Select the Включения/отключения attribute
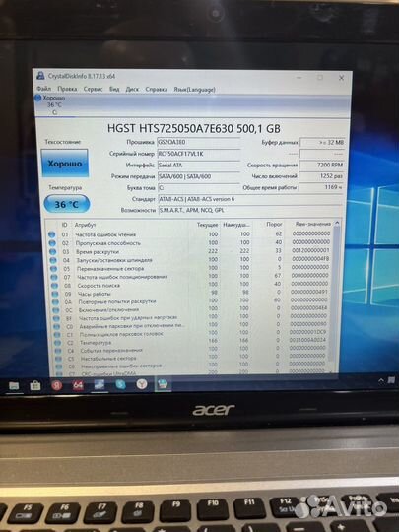Screen dimensions: 399x532 tap(109, 310)
